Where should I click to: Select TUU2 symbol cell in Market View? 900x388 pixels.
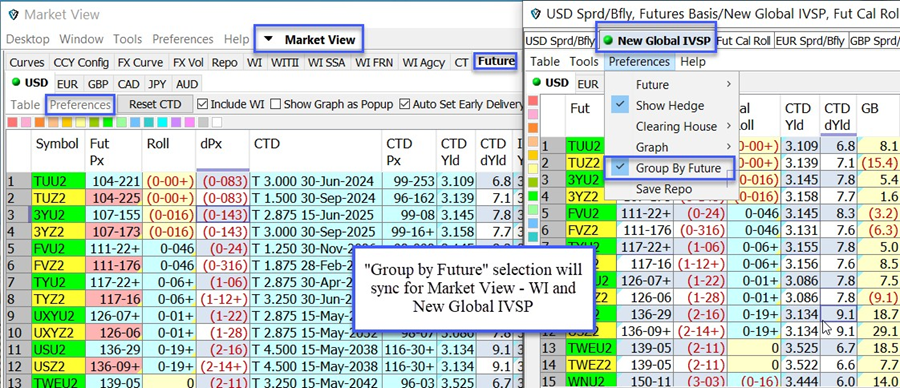click(x=57, y=182)
